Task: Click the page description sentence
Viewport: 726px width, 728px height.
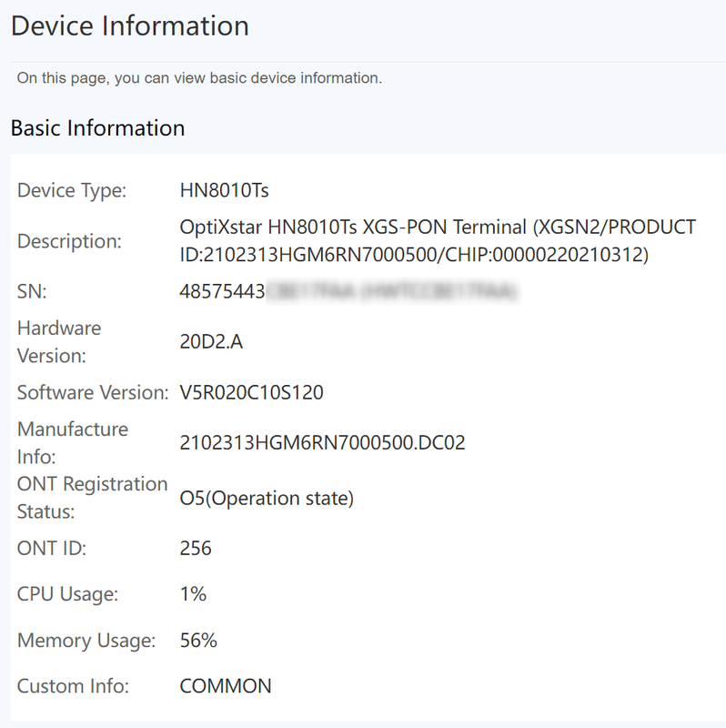Action: (x=199, y=78)
